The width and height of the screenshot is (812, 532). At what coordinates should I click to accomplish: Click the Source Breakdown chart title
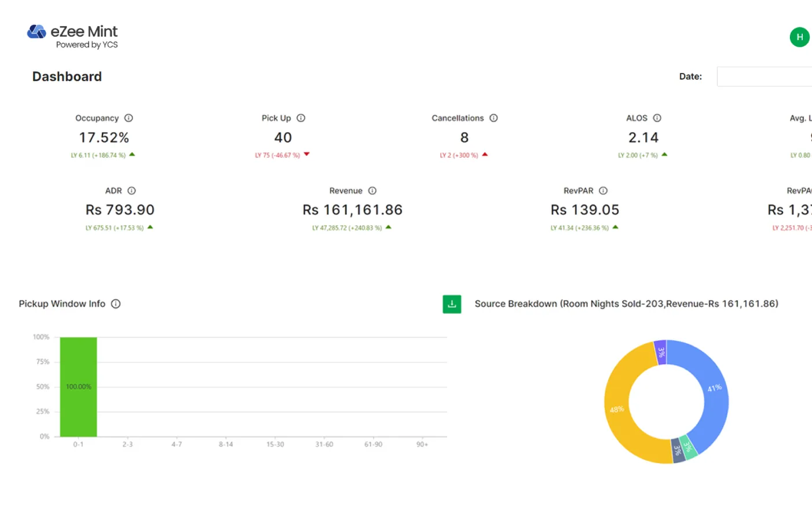tap(626, 304)
